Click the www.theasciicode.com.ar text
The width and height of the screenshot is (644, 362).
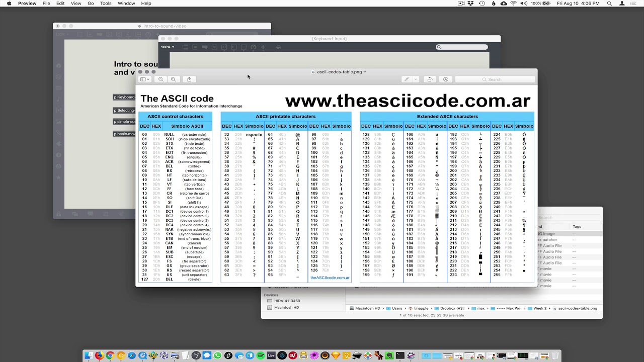click(408, 101)
